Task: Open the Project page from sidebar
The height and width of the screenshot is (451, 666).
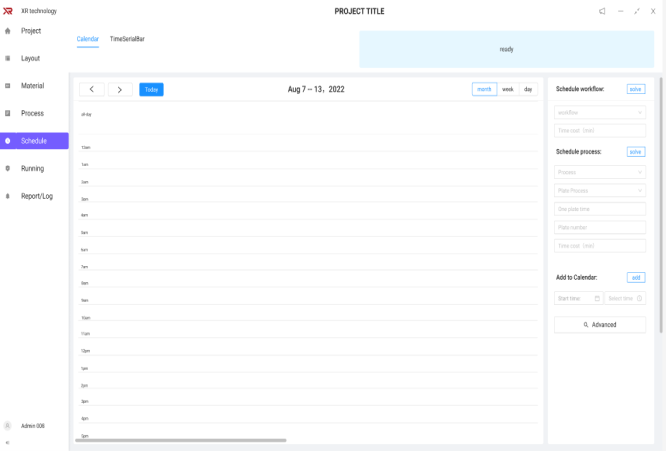Action: click(x=31, y=31)
